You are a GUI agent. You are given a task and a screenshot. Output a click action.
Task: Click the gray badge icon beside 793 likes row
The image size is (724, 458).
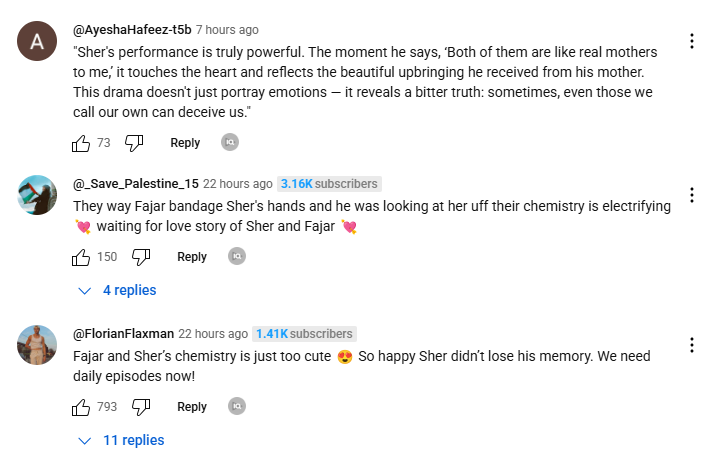pos(237,407)
